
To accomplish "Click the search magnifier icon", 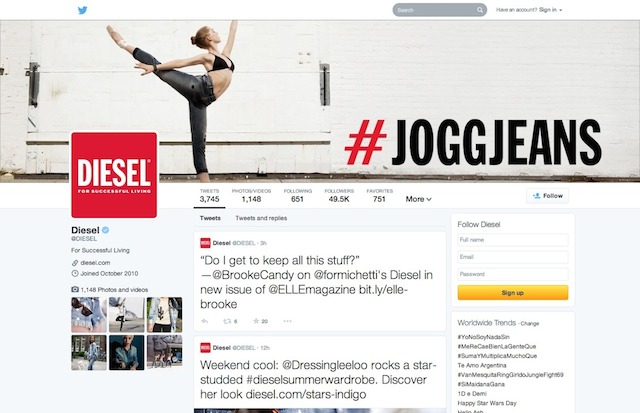I will point(480,10).
